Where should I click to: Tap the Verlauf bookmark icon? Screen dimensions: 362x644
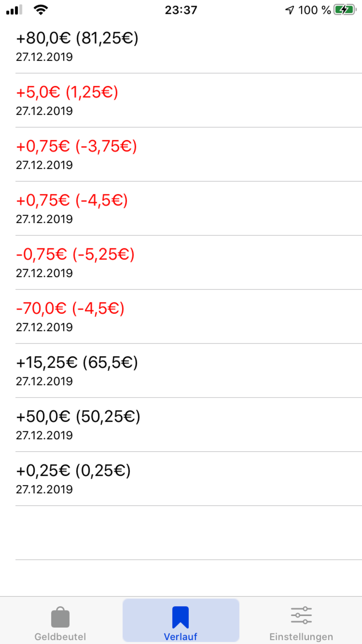[x=180, y=617]
